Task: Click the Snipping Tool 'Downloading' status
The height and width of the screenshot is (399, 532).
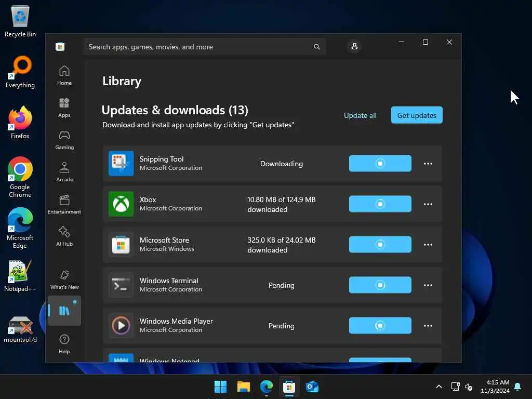Action: (282, 164)
